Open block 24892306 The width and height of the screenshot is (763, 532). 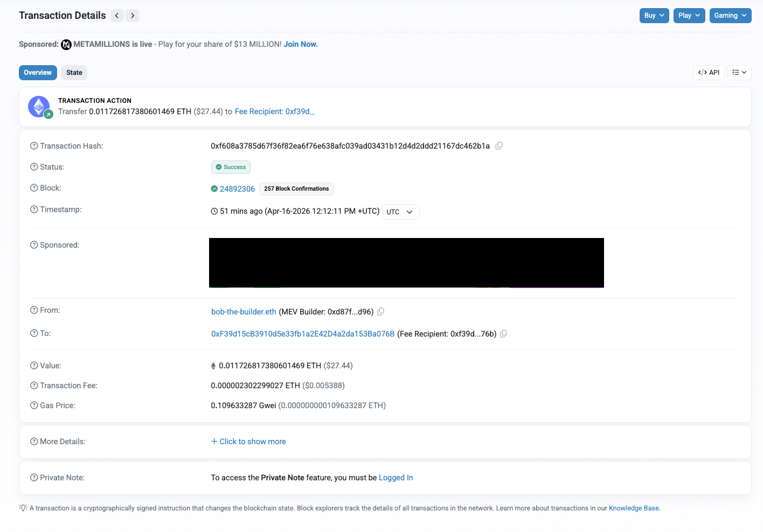coord(237,189)
